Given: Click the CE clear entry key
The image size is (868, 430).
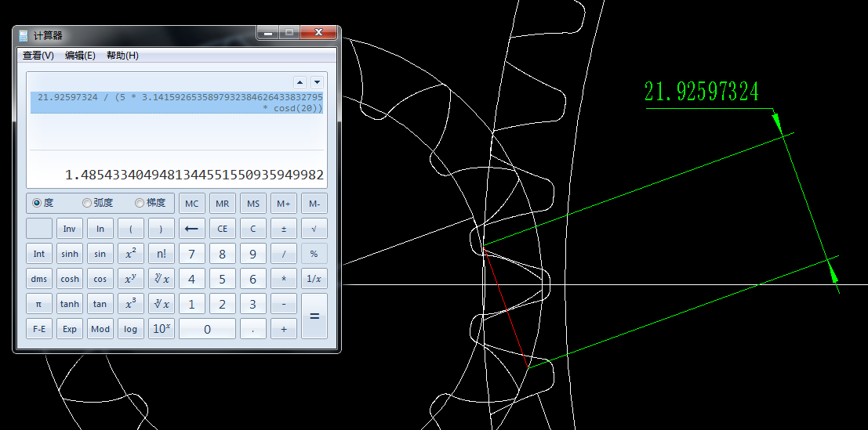Looking at the screenshot, I should click(x=223, y=228).
